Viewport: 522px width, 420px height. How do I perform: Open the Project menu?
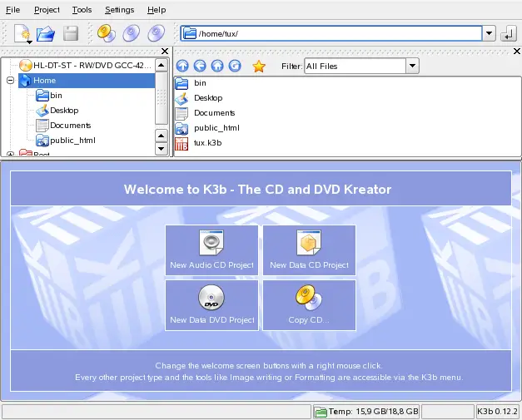click(47, 10)
